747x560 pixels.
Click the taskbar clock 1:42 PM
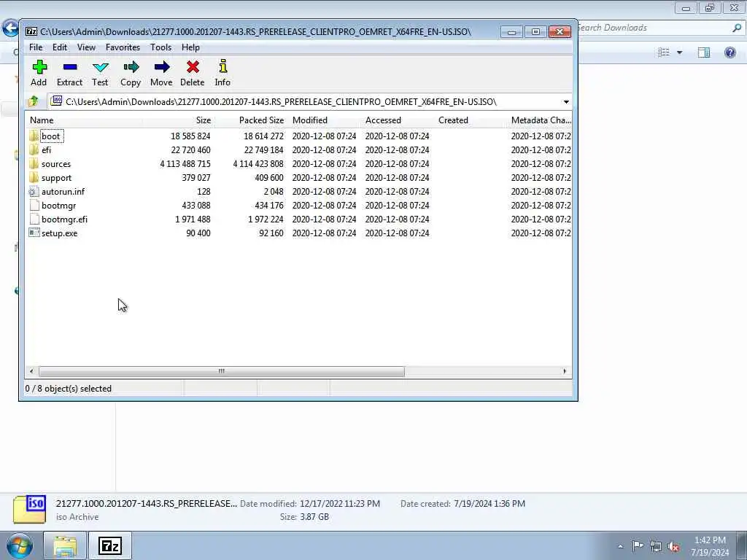[x=710, y=540]
